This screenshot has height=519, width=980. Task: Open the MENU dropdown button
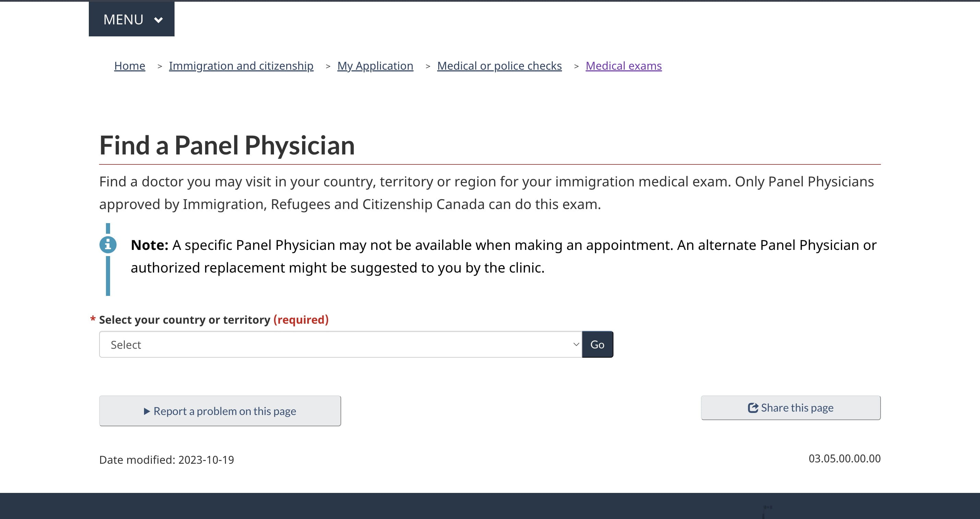[132, 19]
